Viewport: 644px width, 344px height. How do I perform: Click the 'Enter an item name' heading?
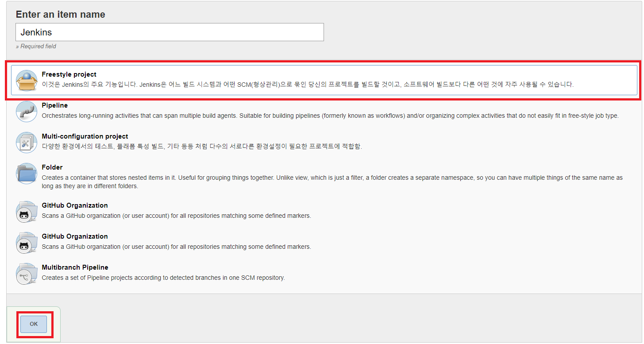(x=61, y=15)
